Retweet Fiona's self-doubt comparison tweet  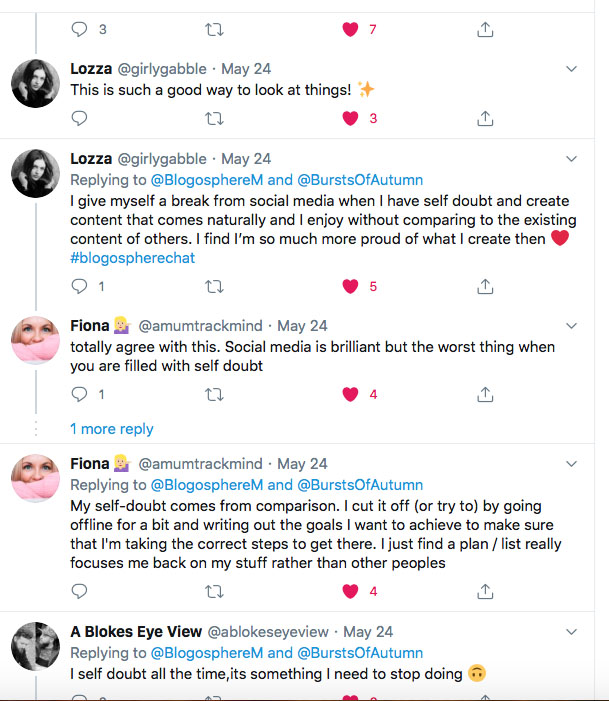(x=213, y=591)
